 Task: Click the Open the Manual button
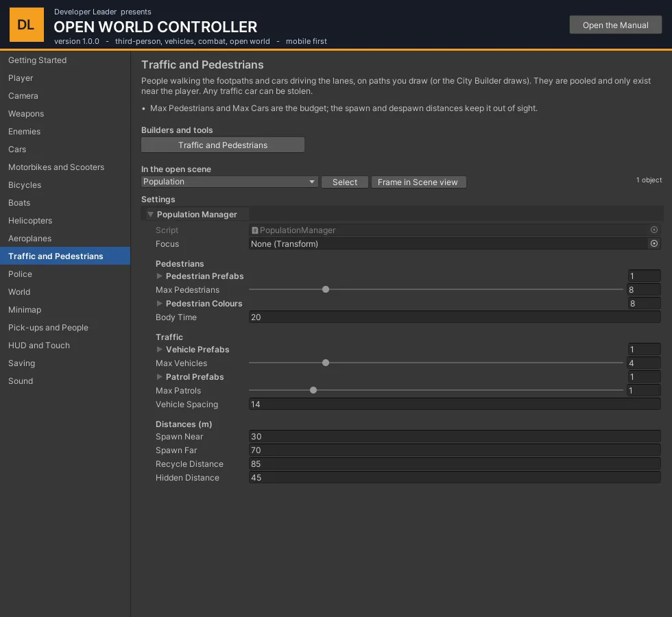pos(616,25)
